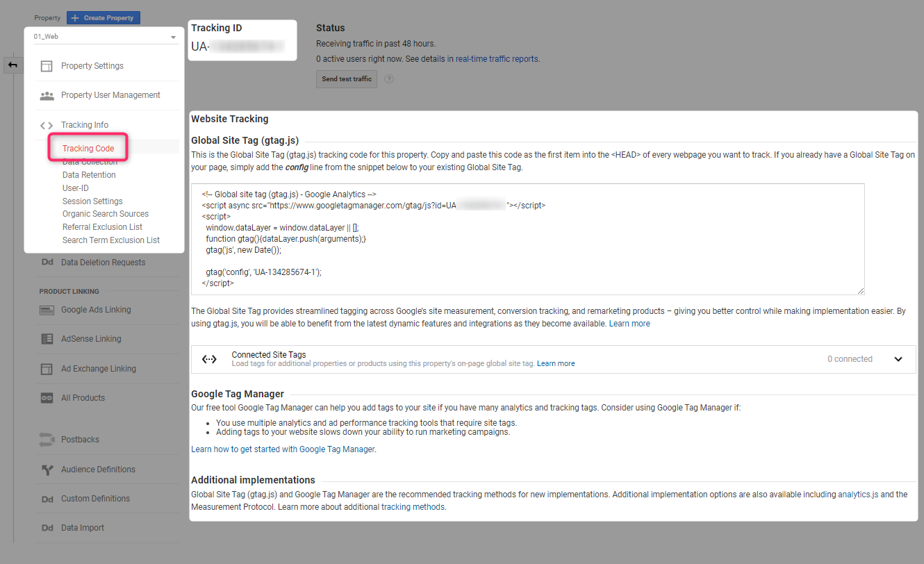Click Learn more in Connected Site Tags
Screen dimensions: 924x564
pyautogui.click(x=556, y=364)
